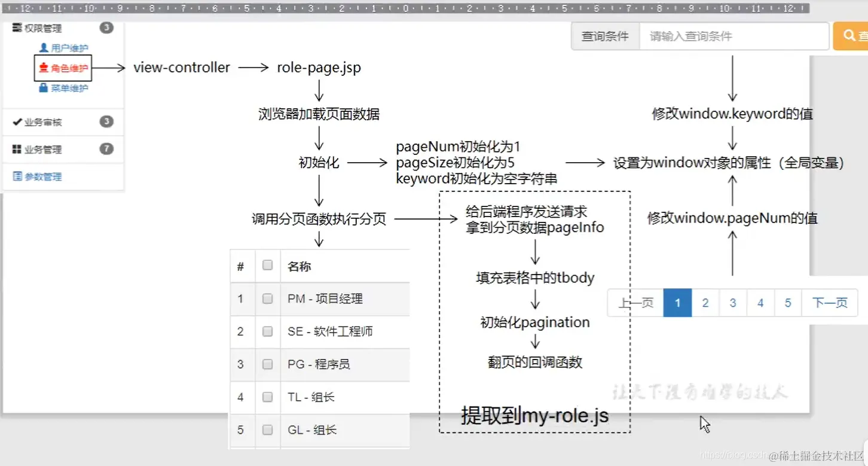
Task: Select page 4 in the pagination bar
Action: coord(760,303)
